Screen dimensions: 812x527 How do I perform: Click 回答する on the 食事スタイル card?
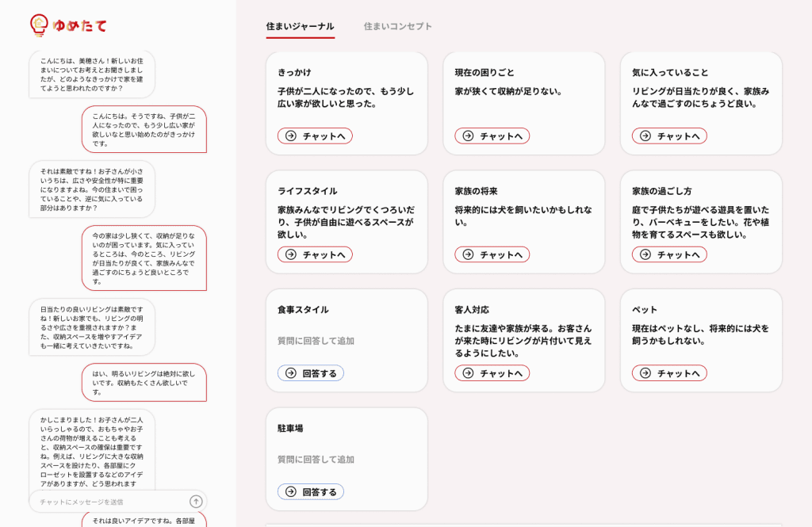coord(309,372)
